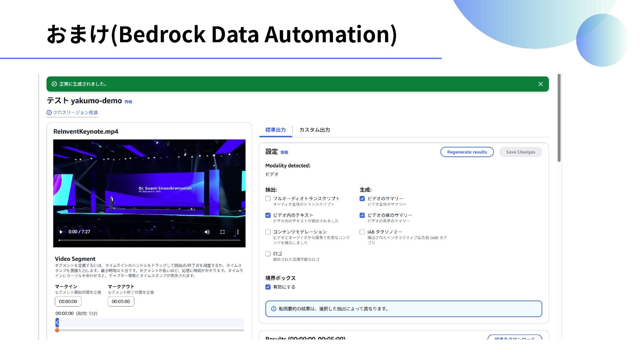Viewport: 644px width, 362px height.
Task: Click Regenerate results button
Action: pyautogui.click(x=467, y=152)
